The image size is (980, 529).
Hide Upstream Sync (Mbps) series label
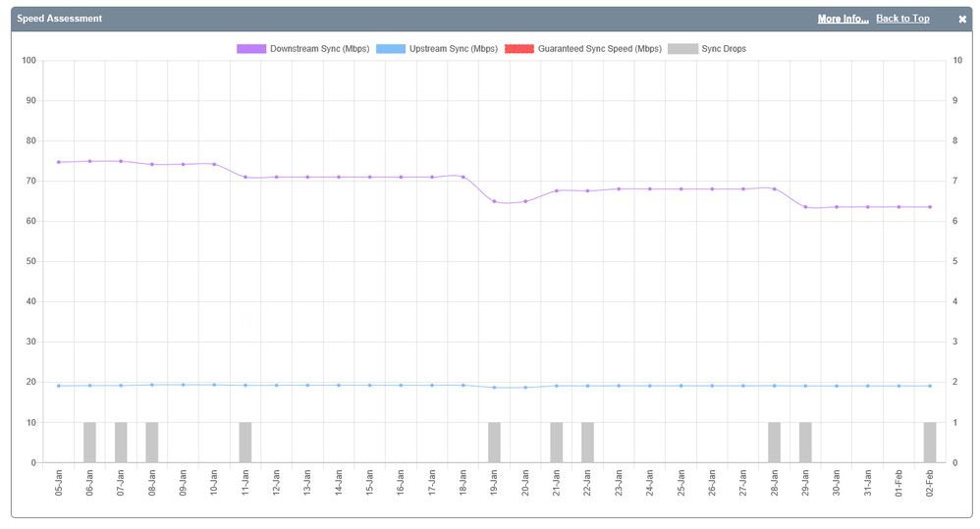[x=453, y=49]
